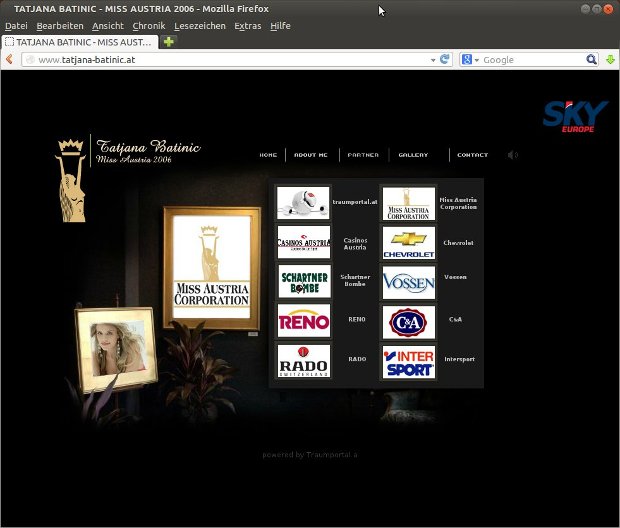Click the Vossen logo

[x=409, y=283]
